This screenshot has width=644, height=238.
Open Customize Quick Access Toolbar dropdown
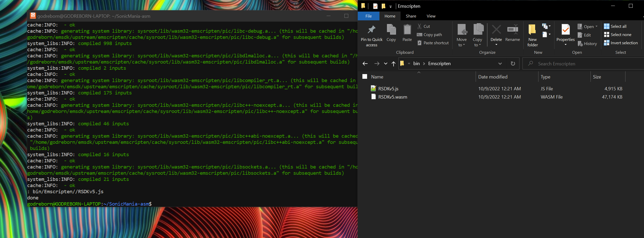tap(390, 6)
